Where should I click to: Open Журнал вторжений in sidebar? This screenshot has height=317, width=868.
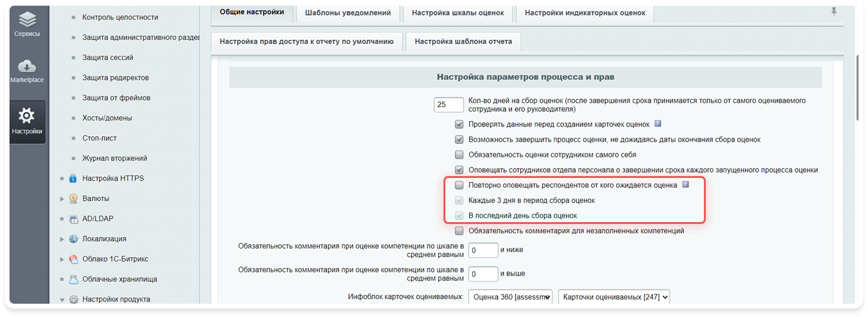[x=115, y=158]
